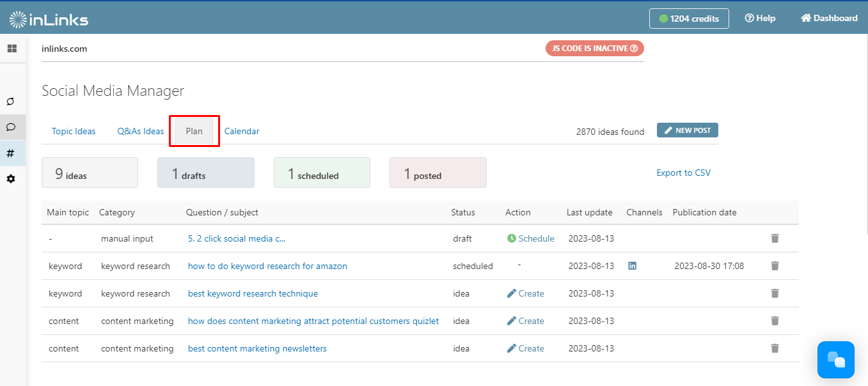Image resolution: width=868 pixels, height=386 pixels.
Task: Click the Last update column header
Action: point(590,212)
